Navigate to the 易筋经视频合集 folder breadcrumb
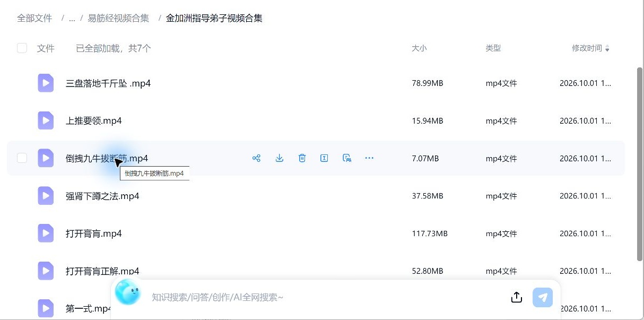This screenshot has height=320, width=644. pos(118,18)
